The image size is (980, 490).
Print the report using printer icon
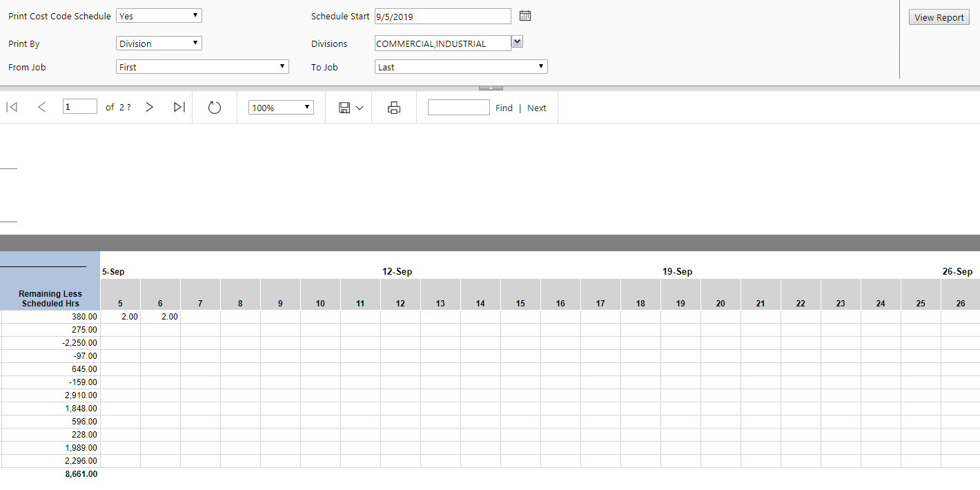pyautogui.click(x=394, y=108)
